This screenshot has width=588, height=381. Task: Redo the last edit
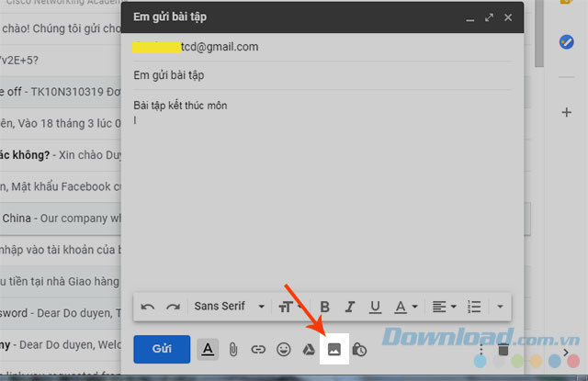[x=173, y=306]
